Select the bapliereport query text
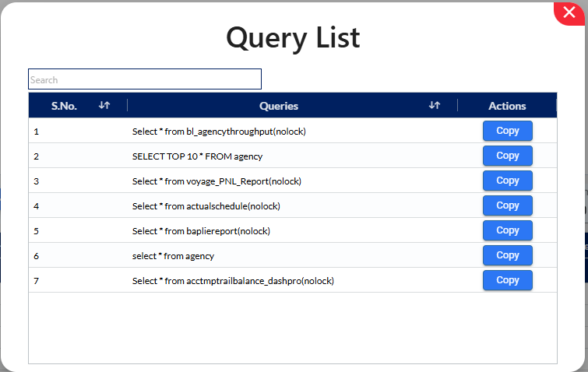 pyautogui.click(x=201, y=231)
